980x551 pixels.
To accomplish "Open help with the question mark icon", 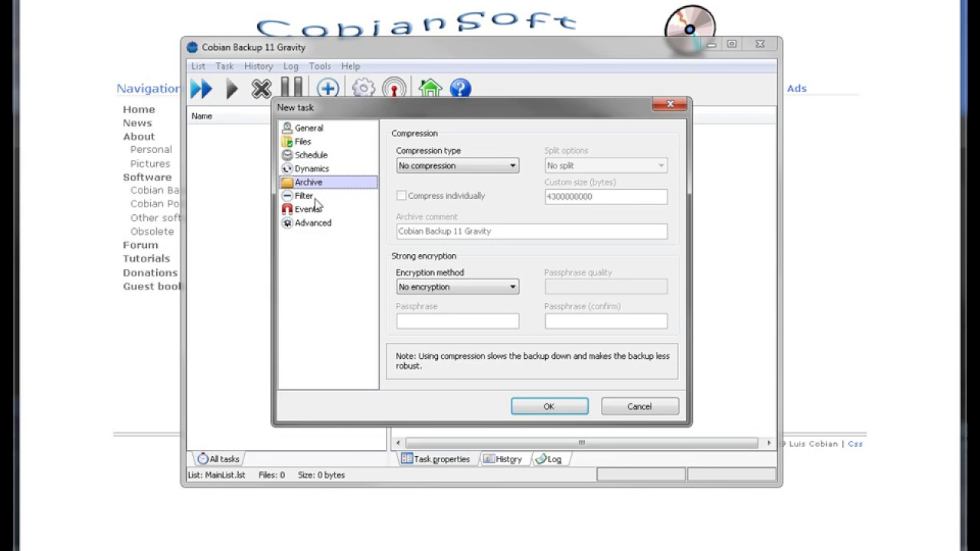I will coord(459,88).
